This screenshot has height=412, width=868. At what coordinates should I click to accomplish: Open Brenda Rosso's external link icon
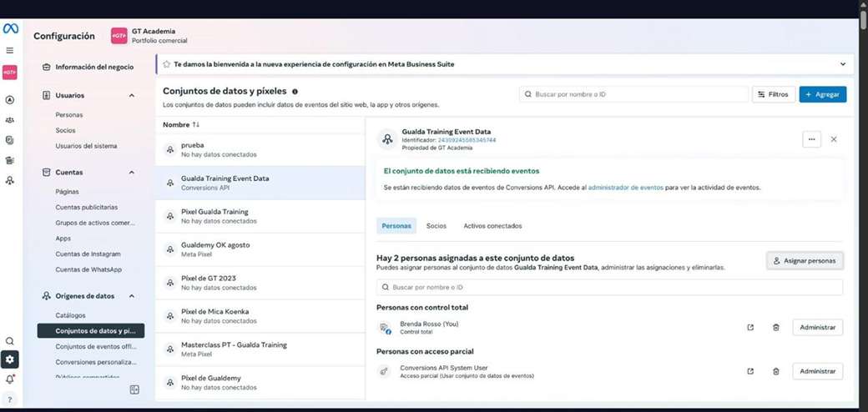click(x=750, y=328)
